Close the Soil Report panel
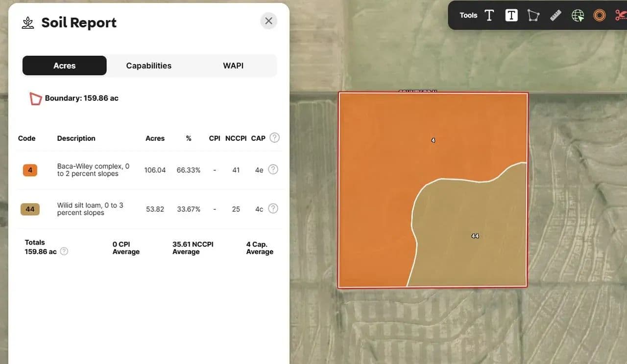This screenshot has width=627, height=364. 268,21
